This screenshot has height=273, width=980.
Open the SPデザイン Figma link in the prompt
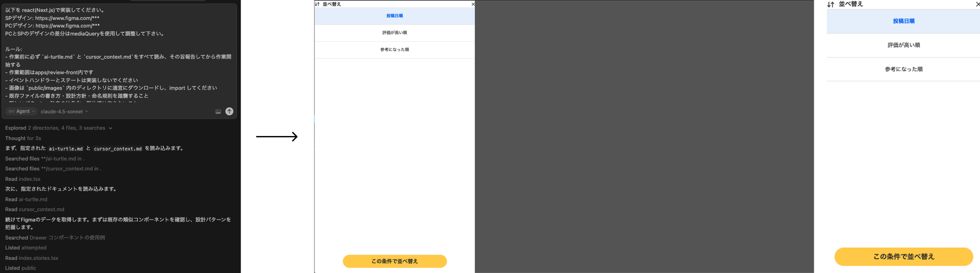tap(67, 18)
